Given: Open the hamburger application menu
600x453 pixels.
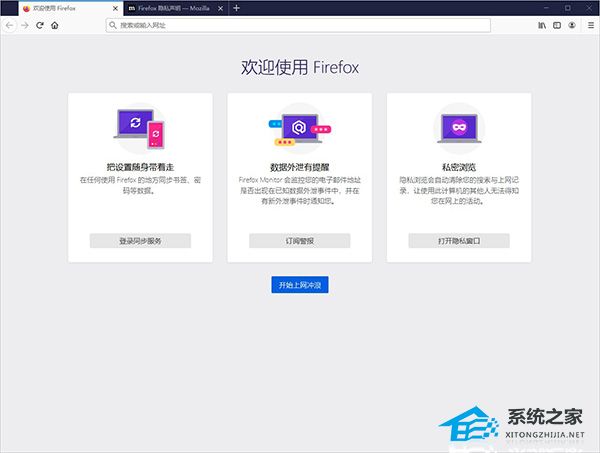Looking at the screenshot, I should click(591, 25).
